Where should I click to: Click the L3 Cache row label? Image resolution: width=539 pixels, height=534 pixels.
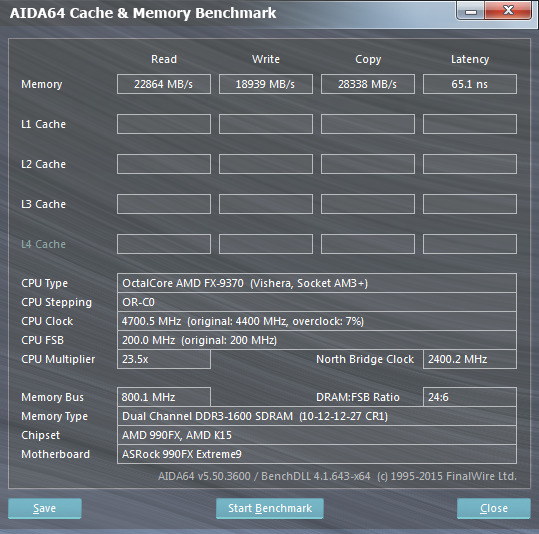tap(43, 204)
